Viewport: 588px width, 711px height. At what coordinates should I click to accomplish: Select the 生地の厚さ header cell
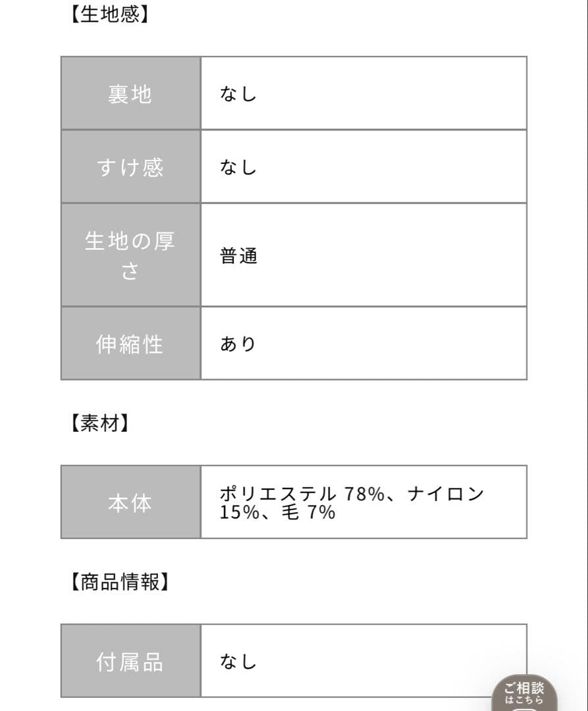pos(130,255)
